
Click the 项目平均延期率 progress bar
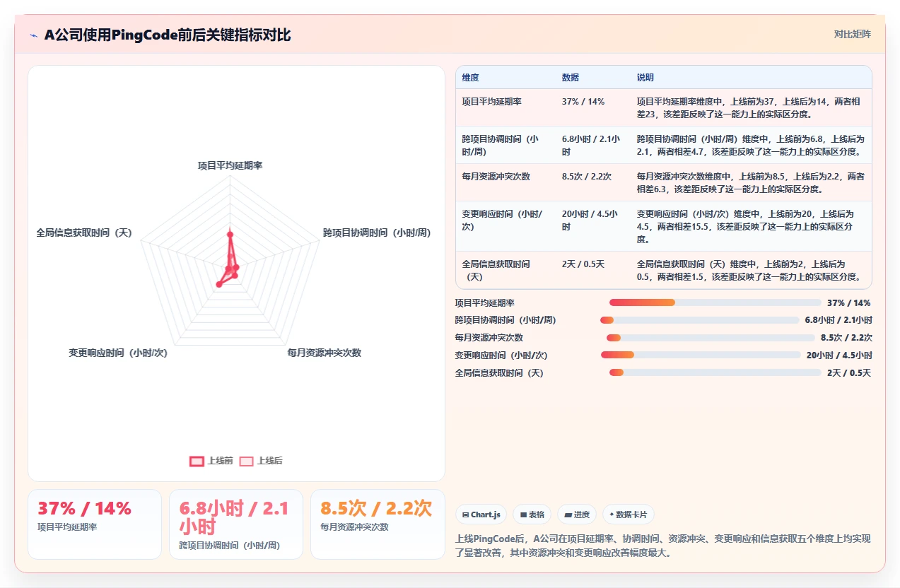pyautogui.click(x=715, y=302)
